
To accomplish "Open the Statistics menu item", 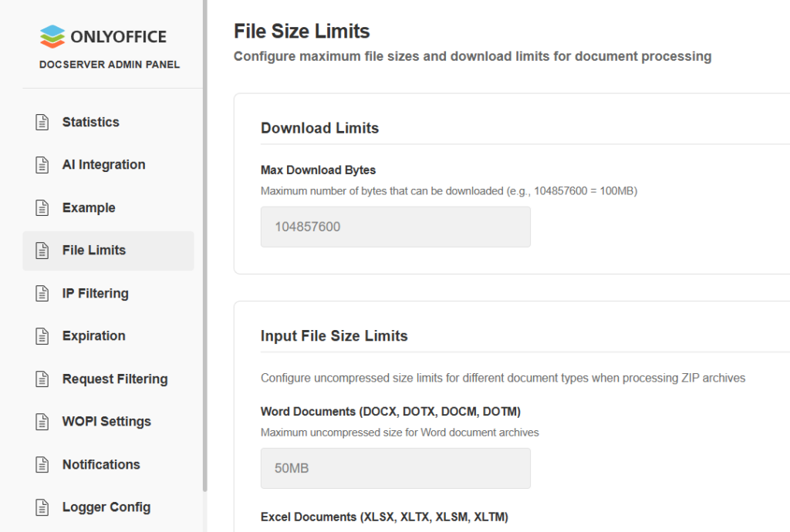I will 91,123.
